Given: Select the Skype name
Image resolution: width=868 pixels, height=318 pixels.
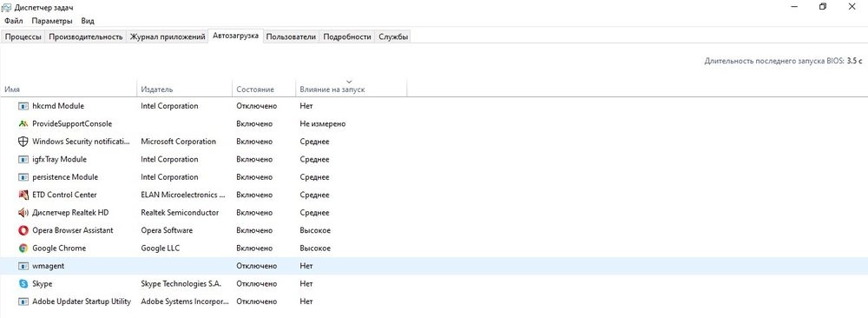Looking at the screenshot, I should 42,283.
